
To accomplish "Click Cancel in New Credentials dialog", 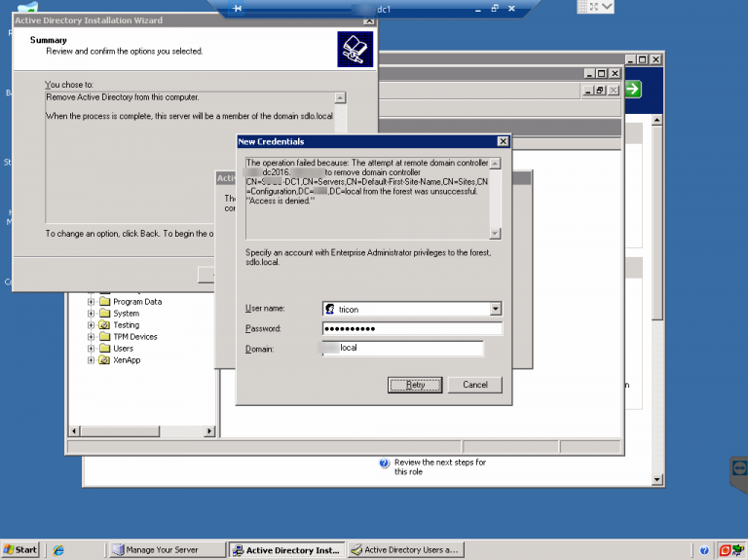I will point(475,385).
